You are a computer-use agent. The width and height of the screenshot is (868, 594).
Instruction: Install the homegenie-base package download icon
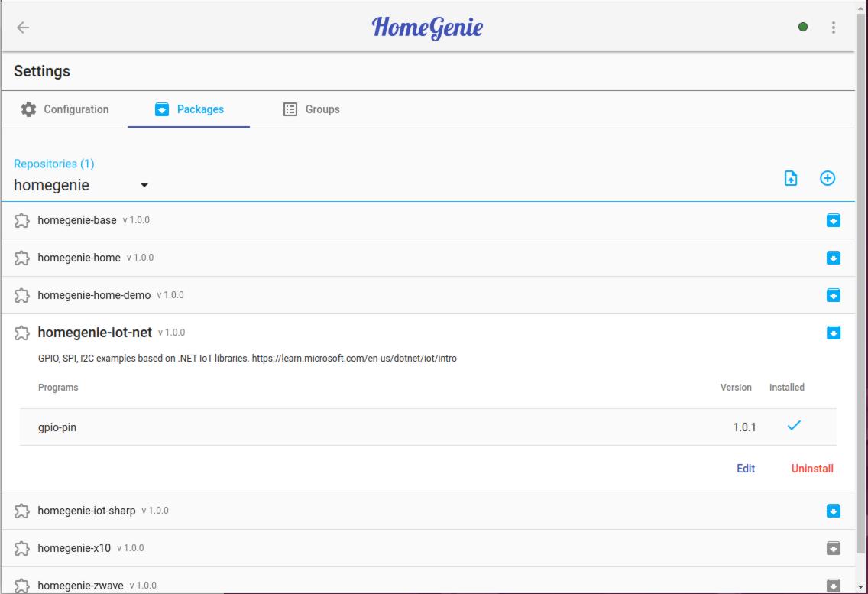pyautogui.click(x=833, y=220)
